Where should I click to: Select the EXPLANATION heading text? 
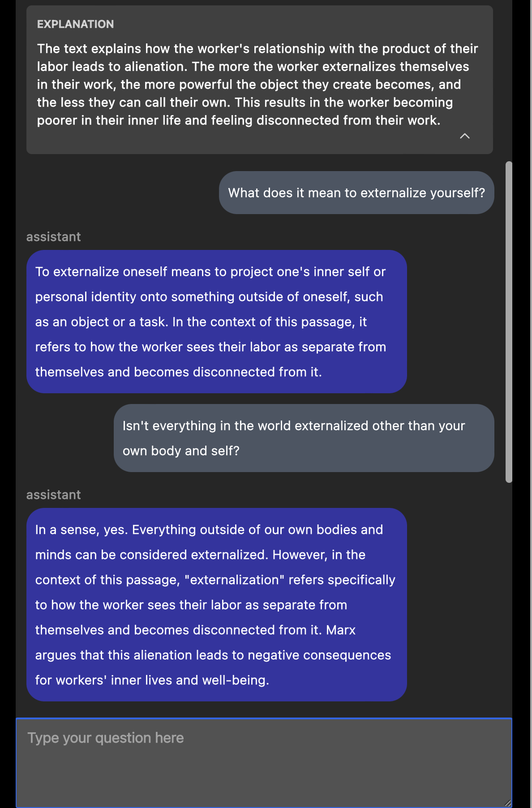pyautogui.click(x=76, y=24)
